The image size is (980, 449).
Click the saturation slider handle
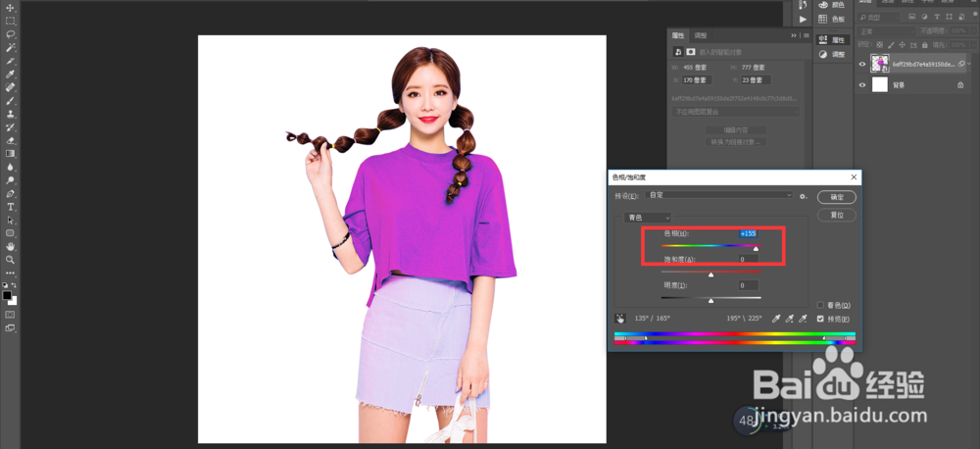coord(710,274)
